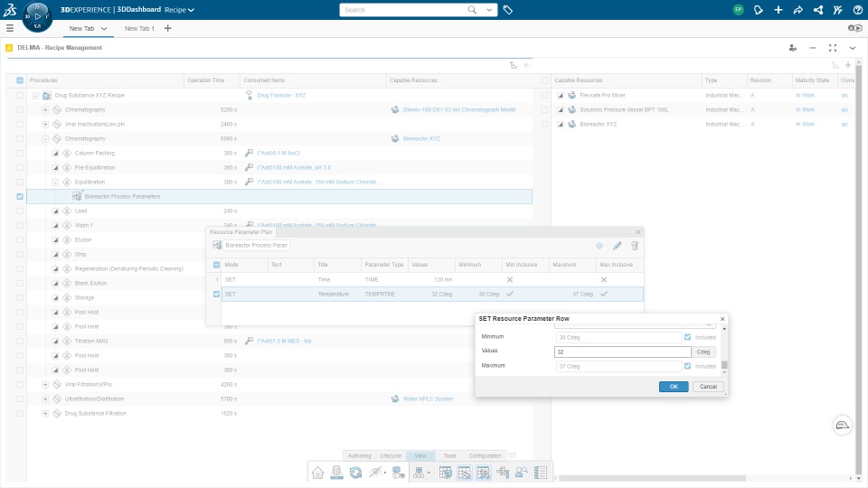Click the hide/show eye icon in bottom toolbar
Viewport: 868px width, 488px height.
pyautogui.click(x=376, y=473)
